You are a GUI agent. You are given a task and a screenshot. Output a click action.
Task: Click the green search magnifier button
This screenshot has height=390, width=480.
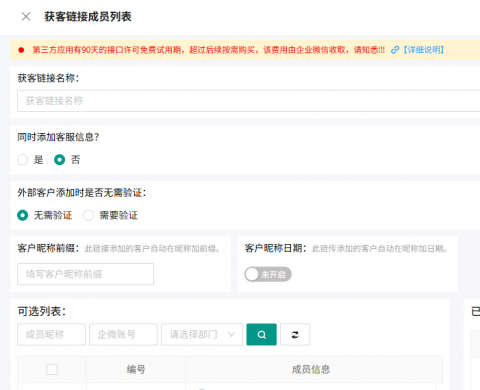coord(262,334)
